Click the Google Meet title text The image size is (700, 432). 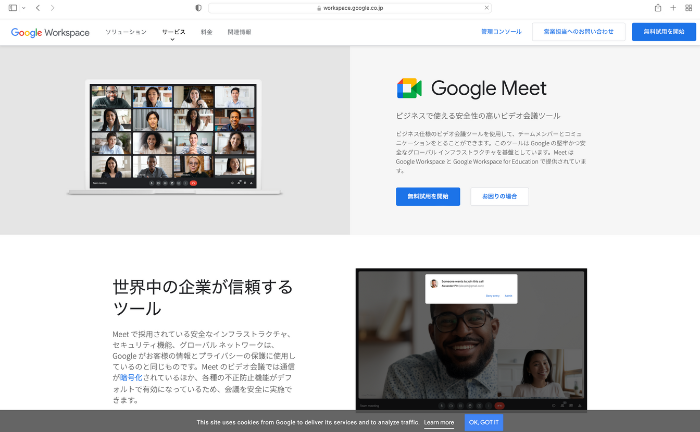coord(488,88)
